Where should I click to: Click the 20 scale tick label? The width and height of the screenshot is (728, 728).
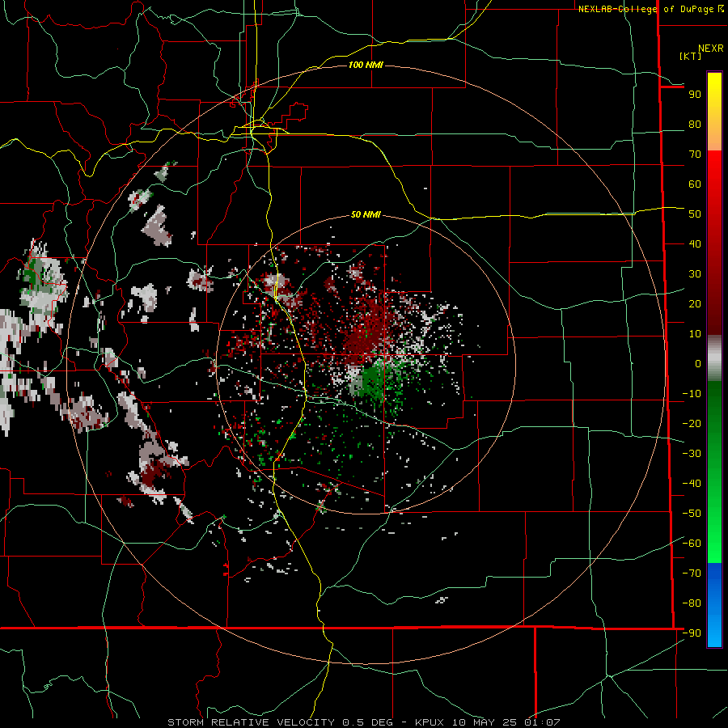tap(695, 304)
